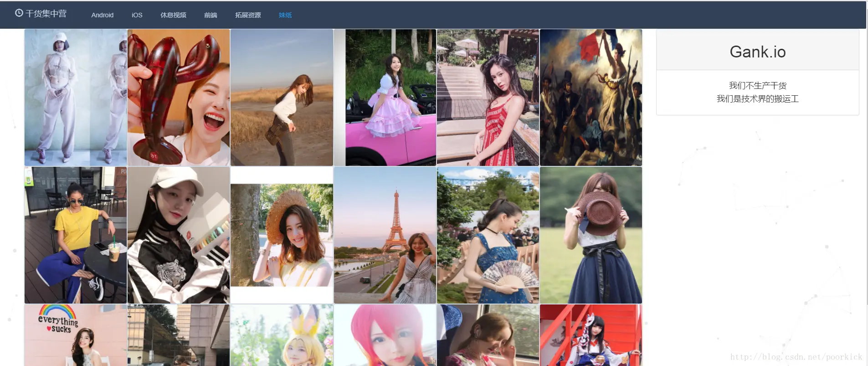This screenshot has height=366, width=868.
Task: Switch to the Android section
Action: tap(103, 15)
